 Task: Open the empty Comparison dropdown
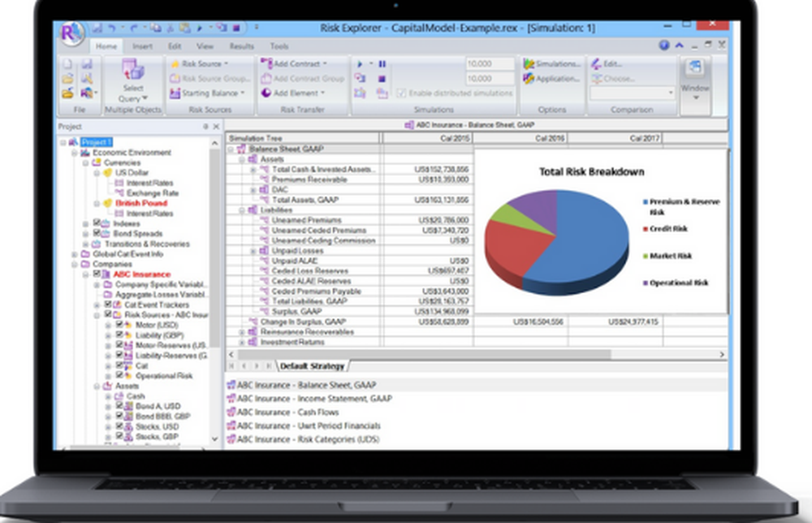coord(633,93)
